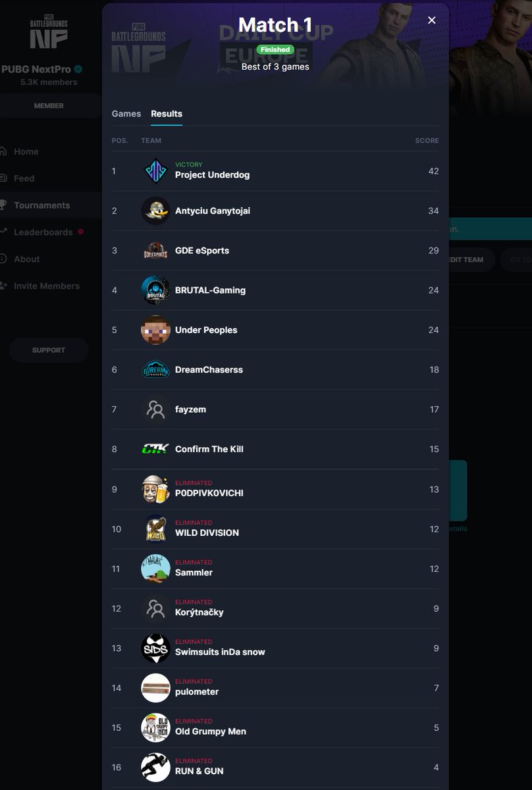Click the Confirm The Kill CTK logo
532x790 pixels.
(155, 449)
